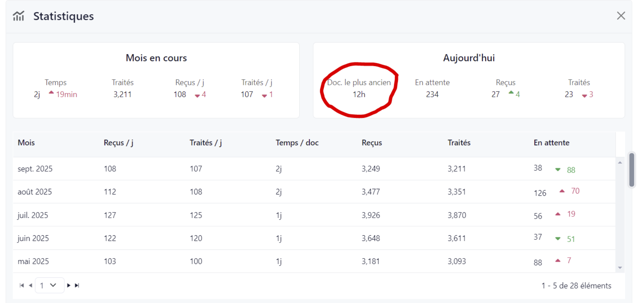The width and height of the screenshot is (644, 303).
Task: Select the août 2025 row
Action: pyautogui.click(x=35, y=192)
